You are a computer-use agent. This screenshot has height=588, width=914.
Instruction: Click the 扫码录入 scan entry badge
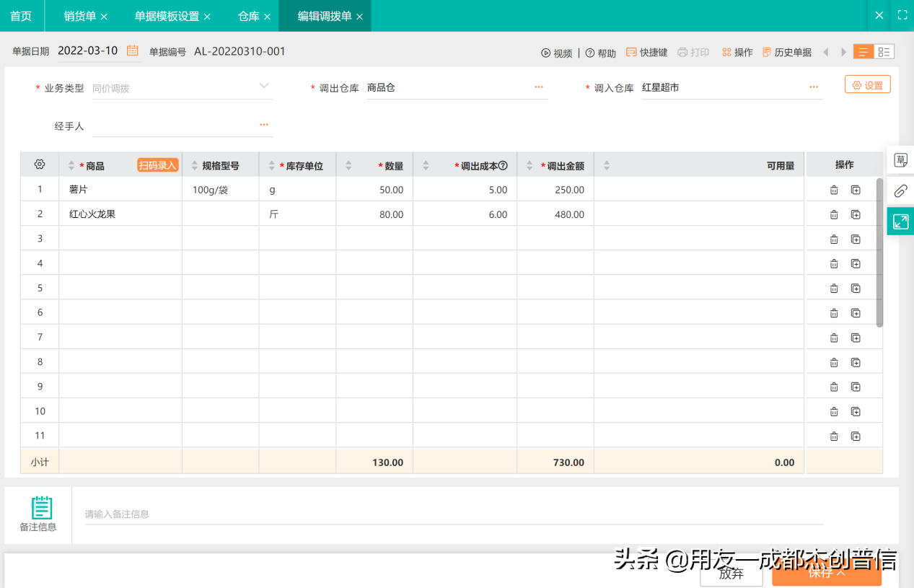tap(159, 164)
